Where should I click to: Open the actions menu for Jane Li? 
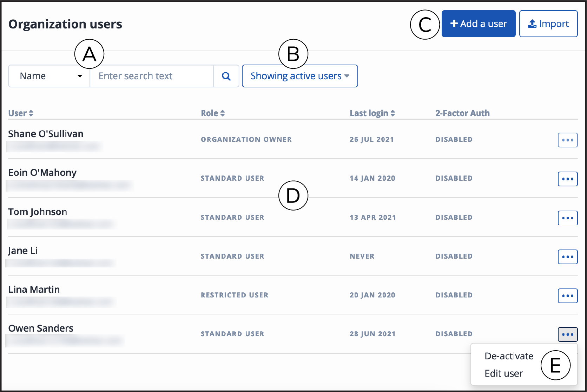coord(568,257)
